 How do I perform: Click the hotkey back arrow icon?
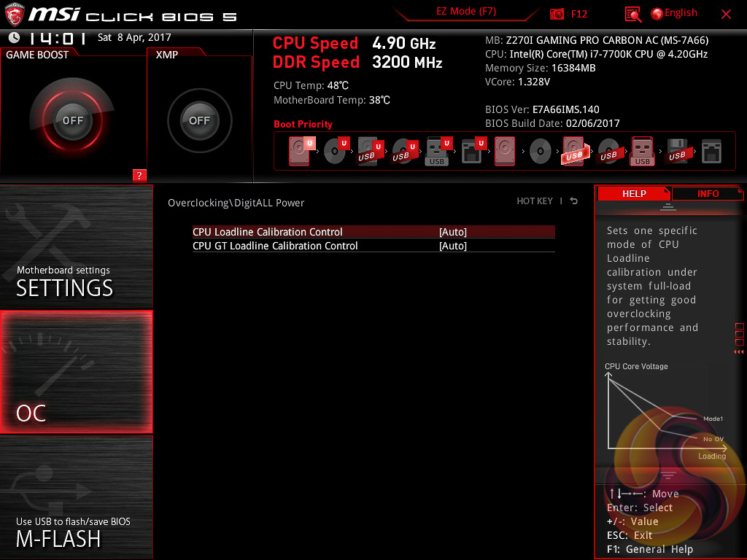click(x=574, y=201)
